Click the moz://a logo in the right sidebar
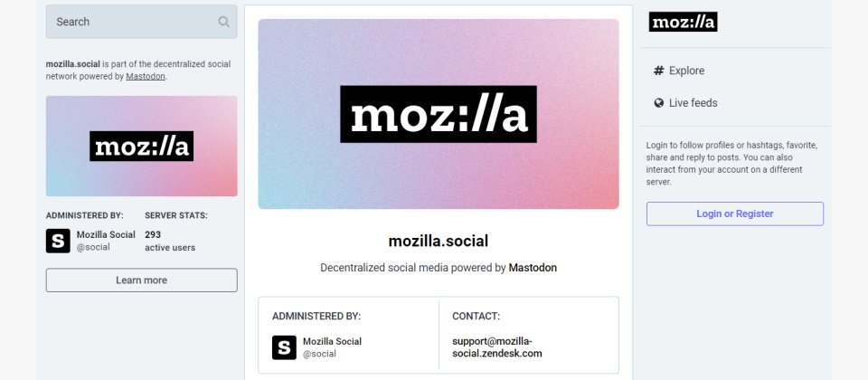 coord(684,22)
